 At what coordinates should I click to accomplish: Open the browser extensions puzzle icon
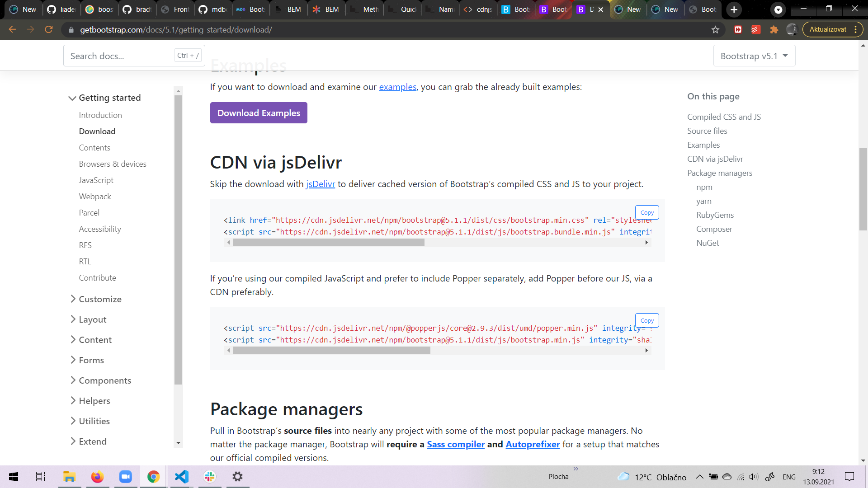[x=774, y=29]
